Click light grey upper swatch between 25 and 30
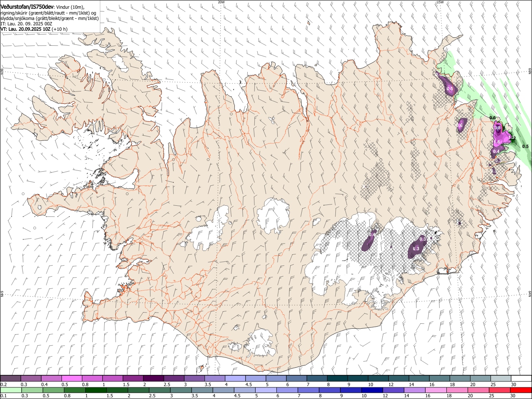This screenshot has height=399, width=532. coord(500,379)
